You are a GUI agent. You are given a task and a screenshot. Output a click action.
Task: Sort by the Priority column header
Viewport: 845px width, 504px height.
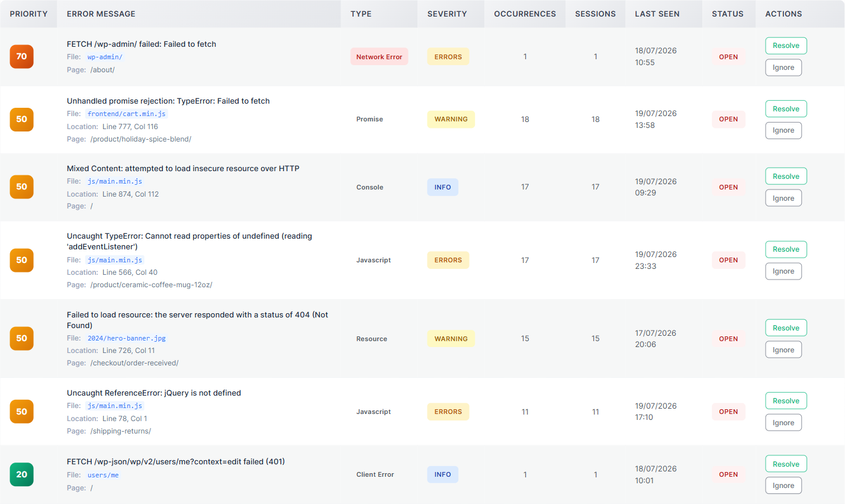click(28, 14)
